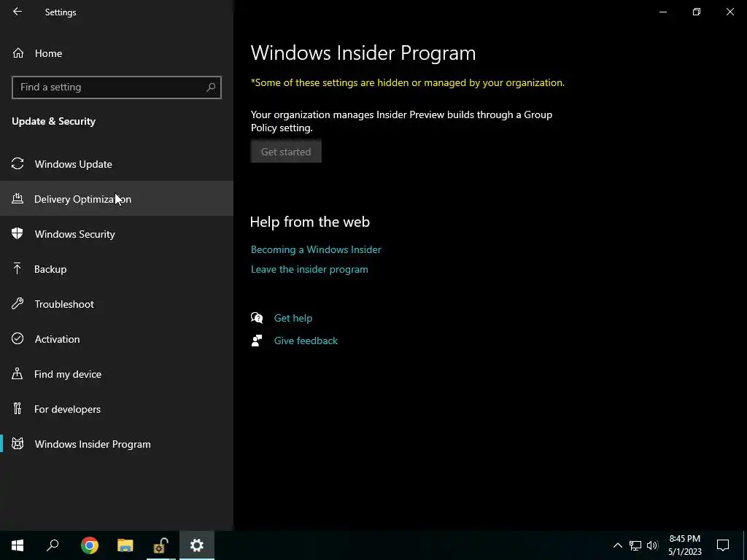Open the volume speaker icon in tray

pyautogui.click(x=652, y=545)
